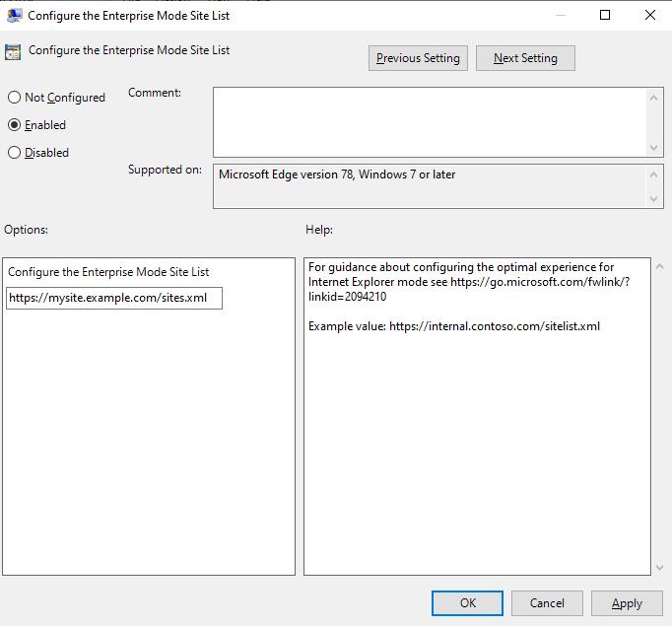Click the Help pane scroll up arrow

pyautogui.click(x=659, y=267)
